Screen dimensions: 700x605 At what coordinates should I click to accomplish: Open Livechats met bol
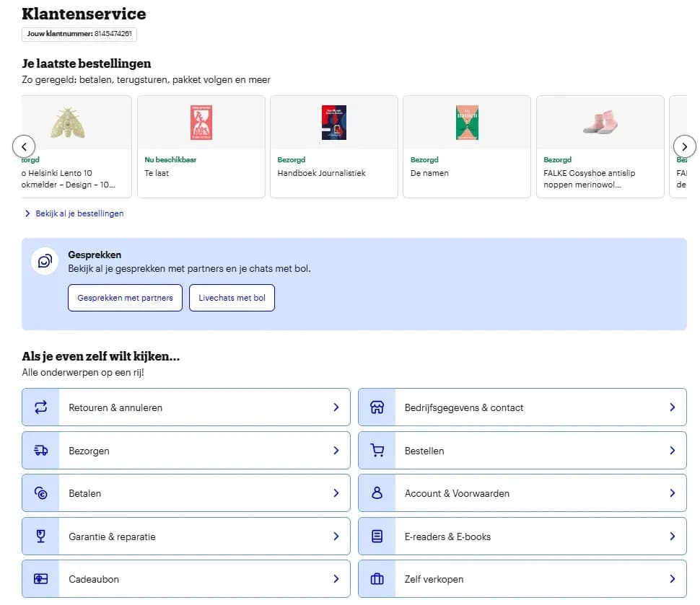pyautogui.click(x=232, y=298)
